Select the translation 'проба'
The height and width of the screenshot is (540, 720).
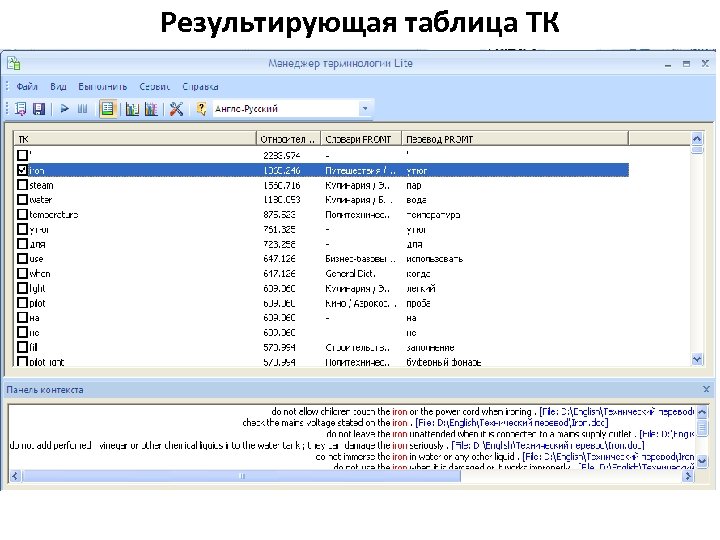[418, 304]
